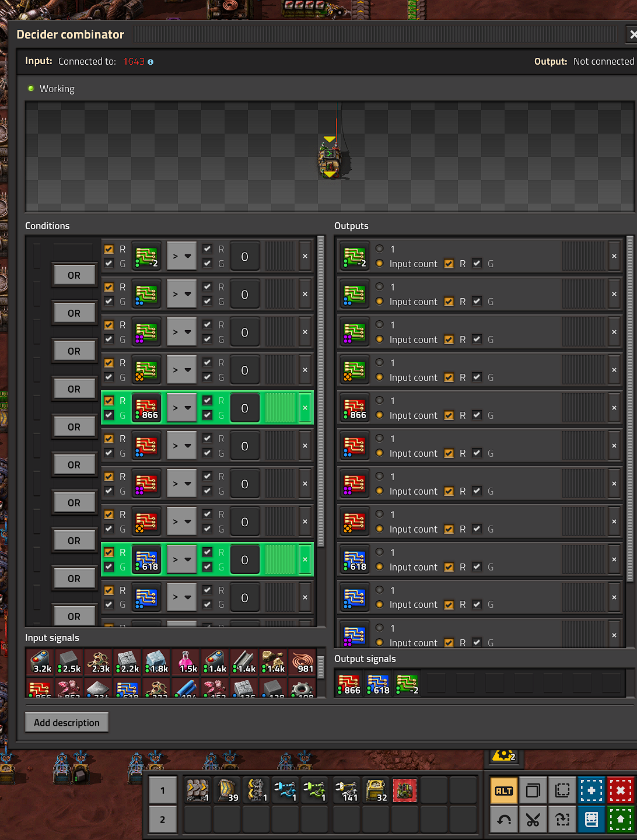Toggle G checkbox in -2 output row
Viewport: 637px width, 840px height.
(x=477, y=263)
